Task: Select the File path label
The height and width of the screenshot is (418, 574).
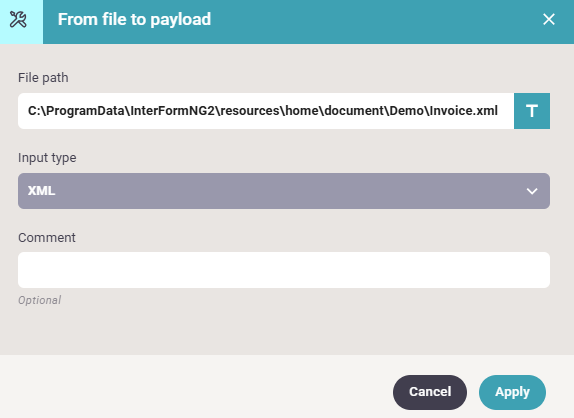Action: [43, 78]
